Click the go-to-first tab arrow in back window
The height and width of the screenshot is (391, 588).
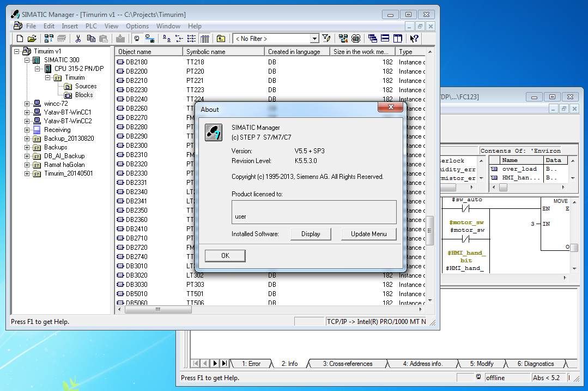[x=196, y=363]
